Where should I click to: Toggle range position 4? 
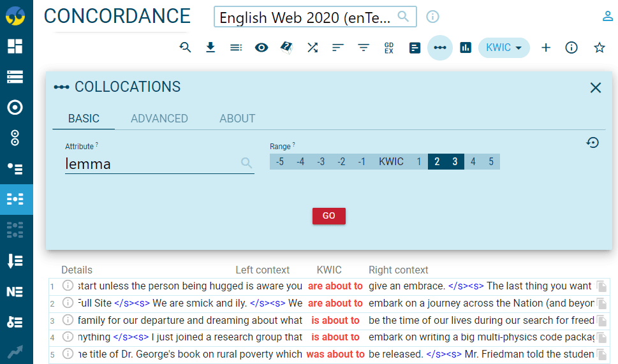473,162
